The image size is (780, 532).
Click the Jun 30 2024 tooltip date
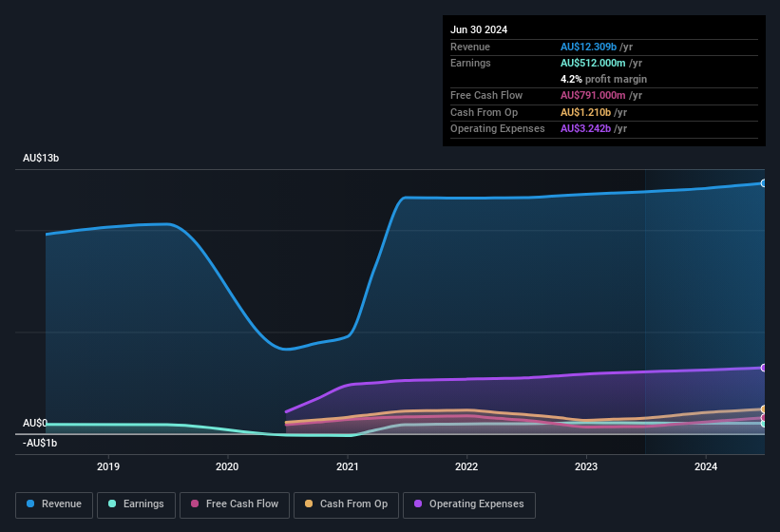pos(479,29)
